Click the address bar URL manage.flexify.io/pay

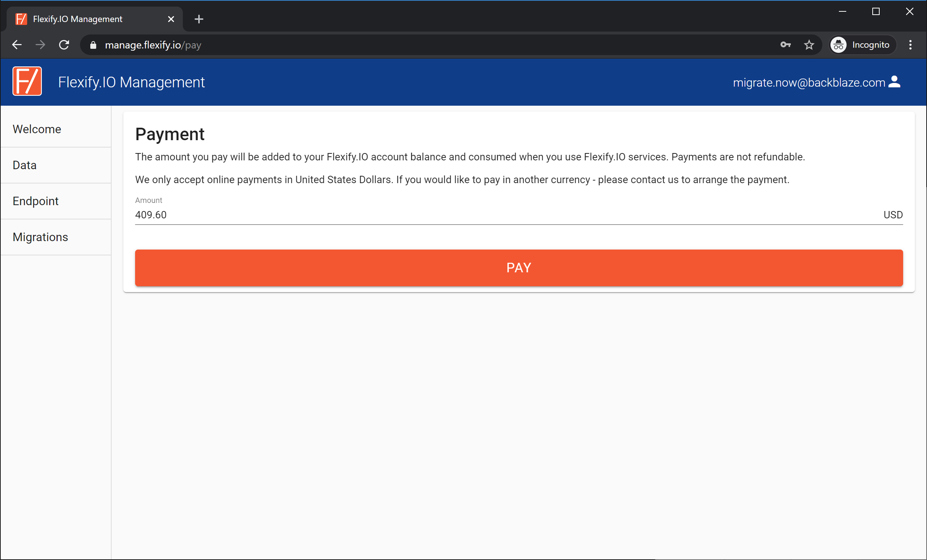pos(153,45)
